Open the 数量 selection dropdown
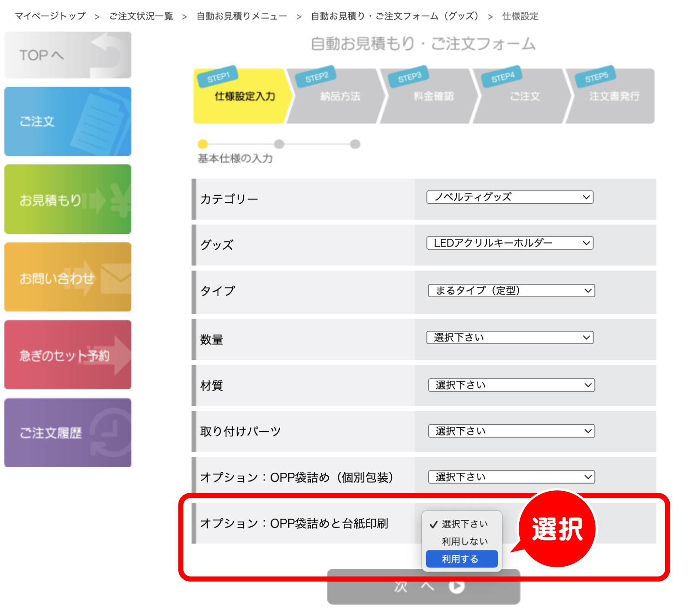 (x=510, y=338)
